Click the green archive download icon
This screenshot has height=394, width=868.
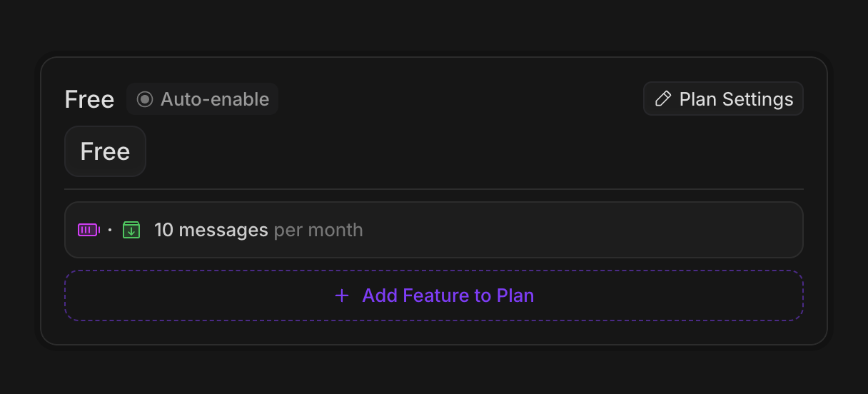click(131, 230)
